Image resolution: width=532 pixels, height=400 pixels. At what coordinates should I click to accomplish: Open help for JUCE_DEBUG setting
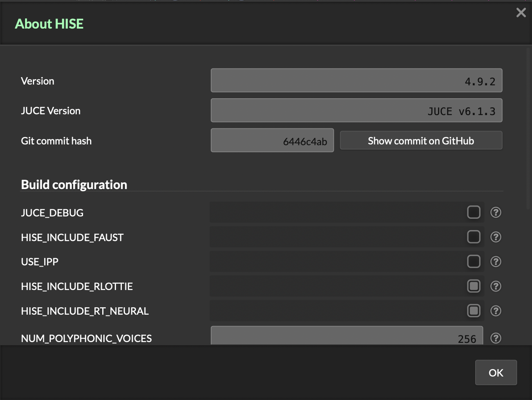[x=496, y=213]
